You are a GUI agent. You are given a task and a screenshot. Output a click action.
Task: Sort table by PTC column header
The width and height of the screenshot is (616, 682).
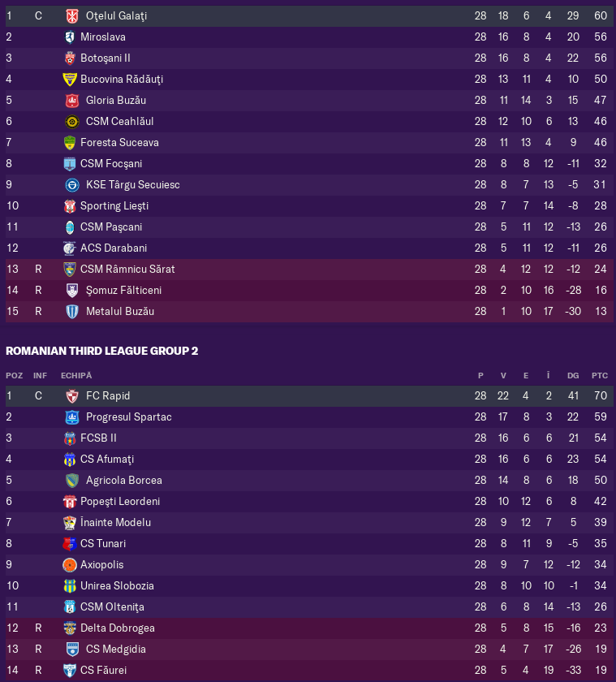600,375
